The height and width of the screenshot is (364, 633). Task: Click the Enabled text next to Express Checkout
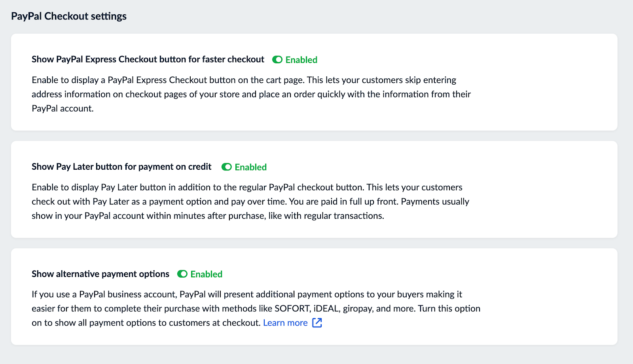301,60
